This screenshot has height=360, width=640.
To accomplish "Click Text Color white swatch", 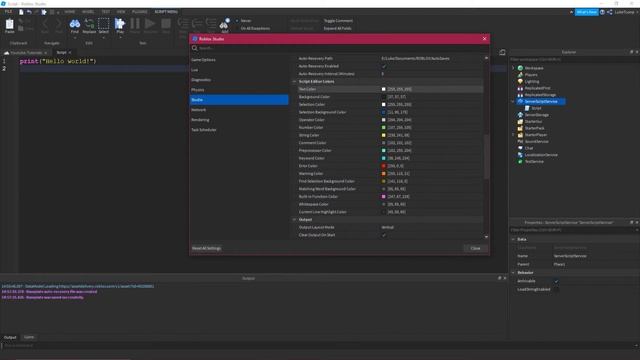I will (x=384, y=89).
